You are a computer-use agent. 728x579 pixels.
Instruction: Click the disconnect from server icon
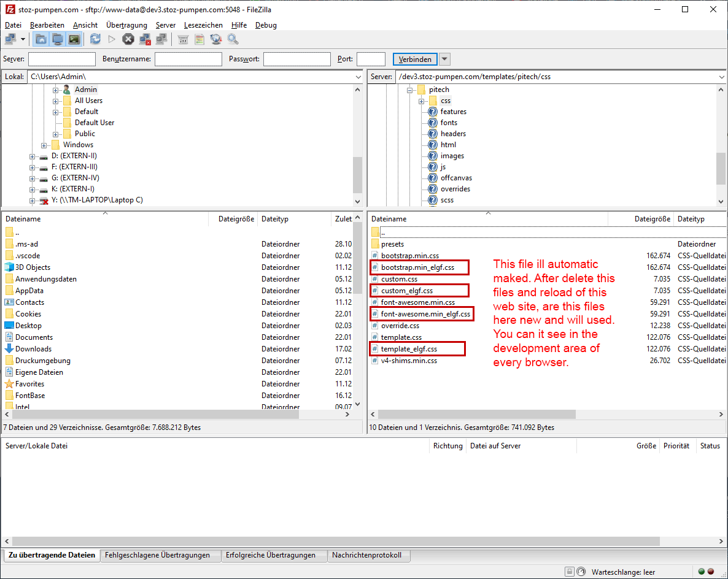tap(145, 39)
